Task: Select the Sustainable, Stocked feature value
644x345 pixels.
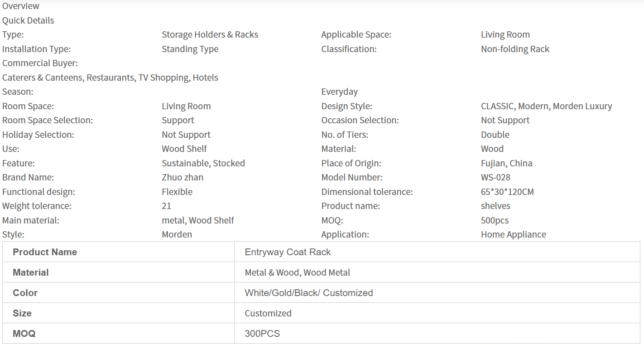Action: tap(203, 163)
